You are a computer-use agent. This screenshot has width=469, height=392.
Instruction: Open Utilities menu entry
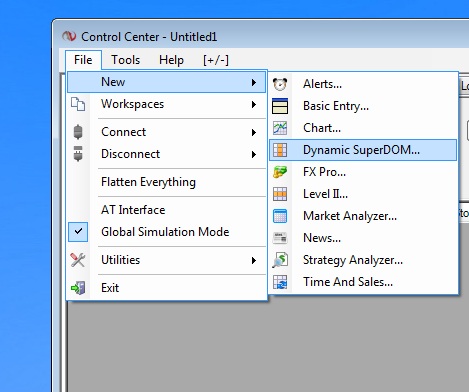(x=167, y=260)
